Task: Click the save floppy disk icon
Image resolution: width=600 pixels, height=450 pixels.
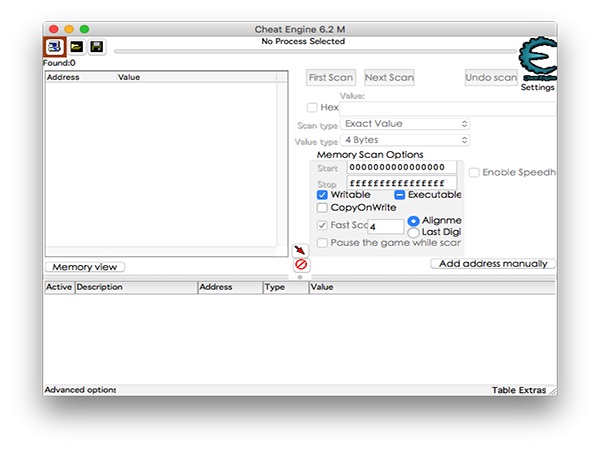Action: [x=97, y=47]
